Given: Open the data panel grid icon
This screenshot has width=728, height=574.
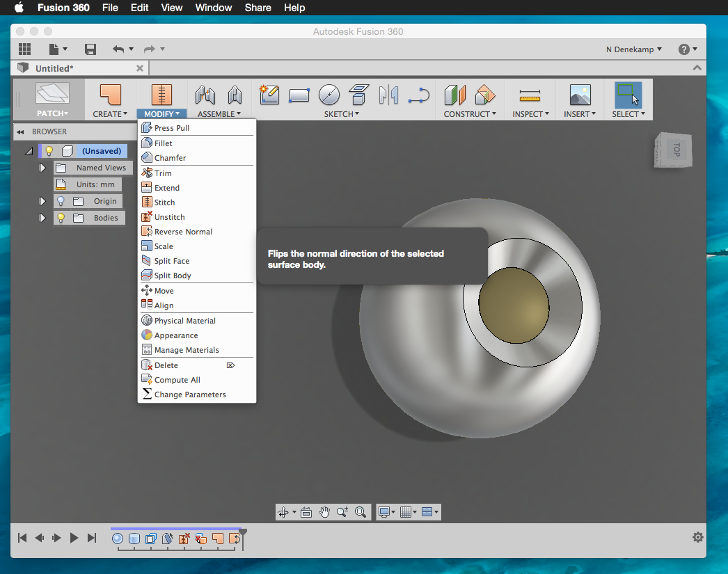Looking at the screenshot, I should pos(24,49).
